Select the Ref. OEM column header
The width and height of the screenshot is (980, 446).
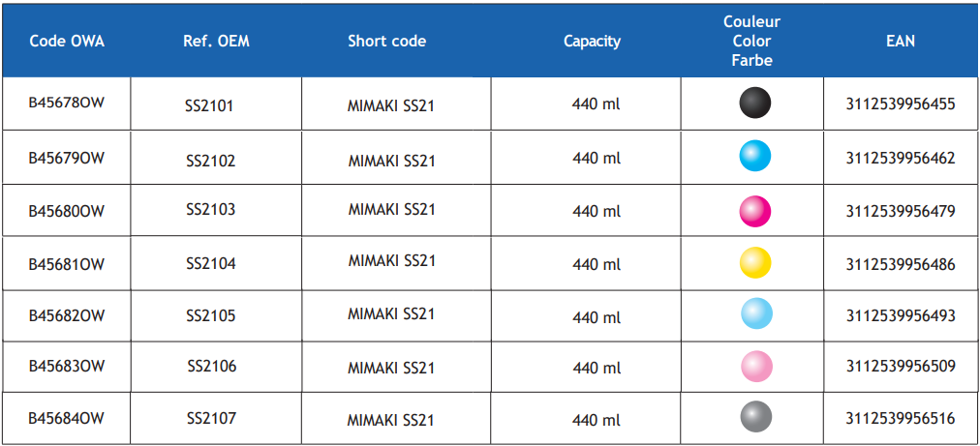click(216, 42)
